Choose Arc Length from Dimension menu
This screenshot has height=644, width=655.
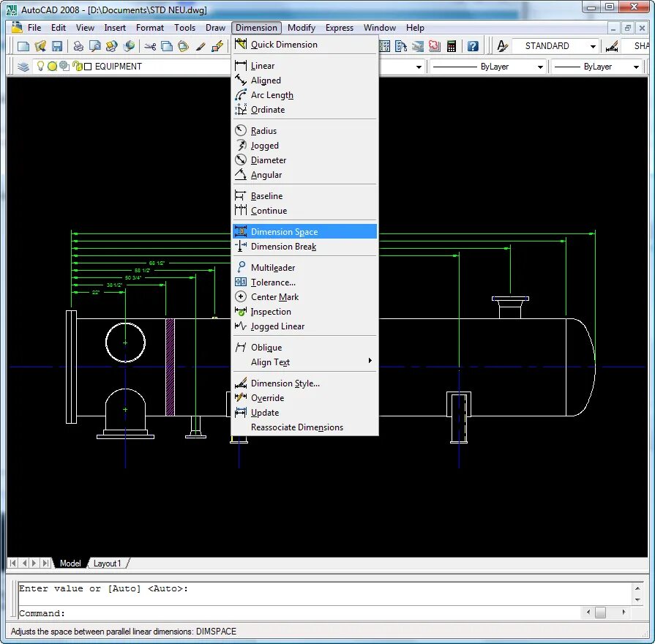pos(305,95)
